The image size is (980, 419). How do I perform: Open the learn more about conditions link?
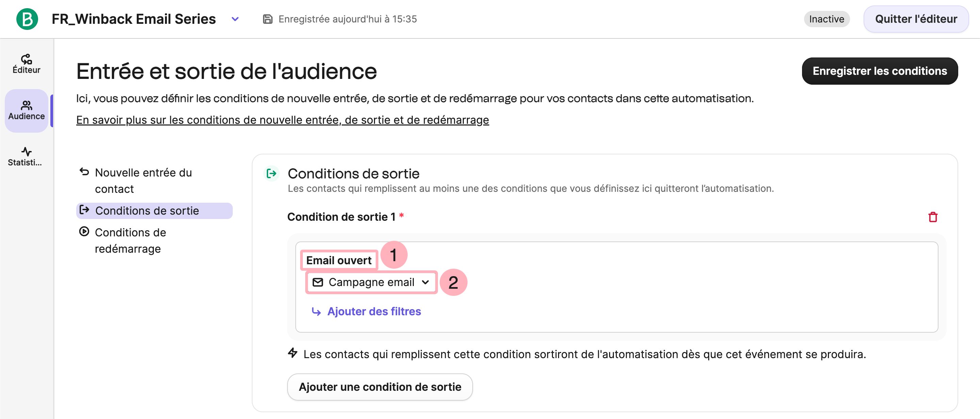coord(282,120)
